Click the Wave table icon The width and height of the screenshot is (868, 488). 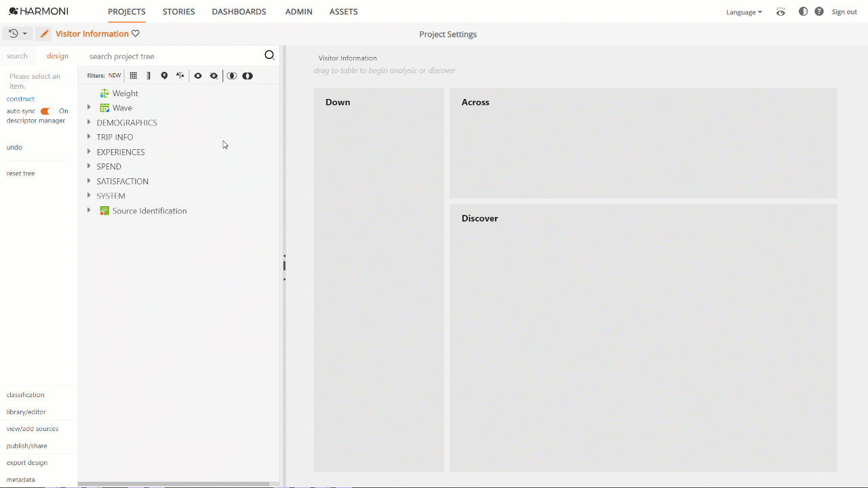[x=104, y=108]
